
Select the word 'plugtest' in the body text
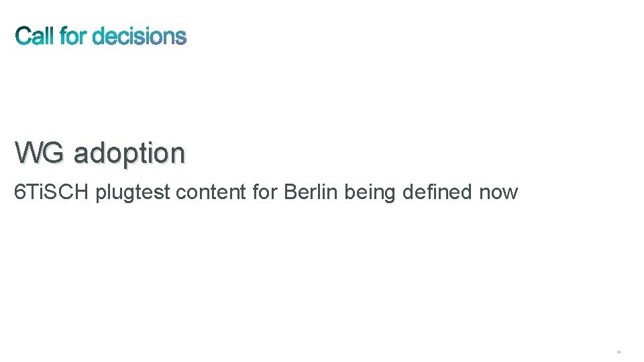click(x=133, y=193)
